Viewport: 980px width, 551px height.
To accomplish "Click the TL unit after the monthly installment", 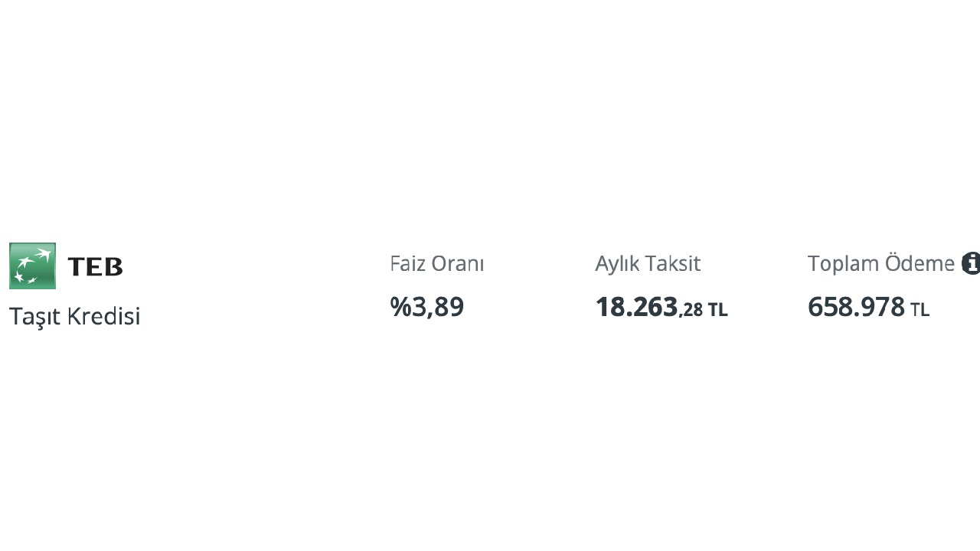I will point(717,310).
